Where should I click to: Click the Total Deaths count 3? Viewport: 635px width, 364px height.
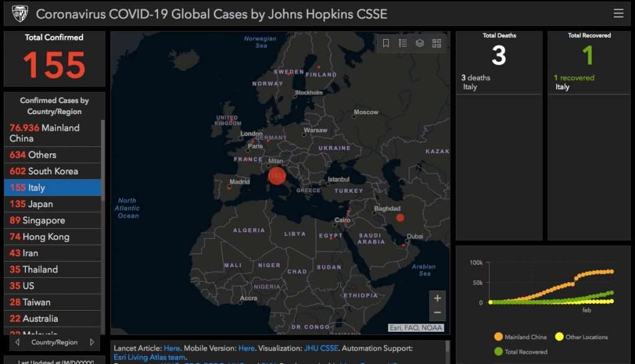point(499,55)
